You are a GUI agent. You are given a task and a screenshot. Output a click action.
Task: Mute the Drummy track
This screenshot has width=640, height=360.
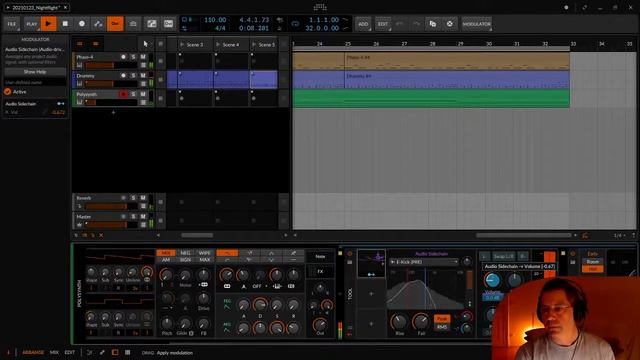coord(143,76)
